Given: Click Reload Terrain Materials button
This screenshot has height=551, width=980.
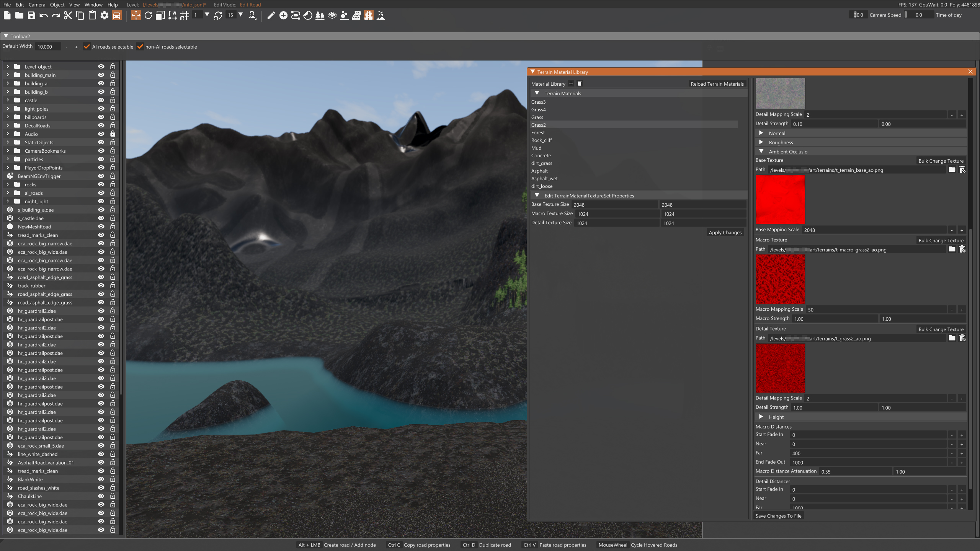Looking at the screenshot, I should pos(717,84).
